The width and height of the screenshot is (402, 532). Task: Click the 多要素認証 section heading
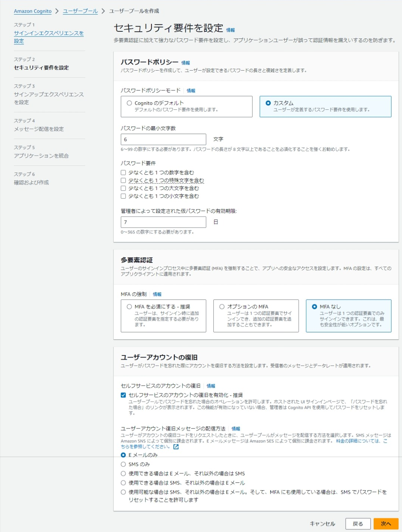(x=137, y=260)
